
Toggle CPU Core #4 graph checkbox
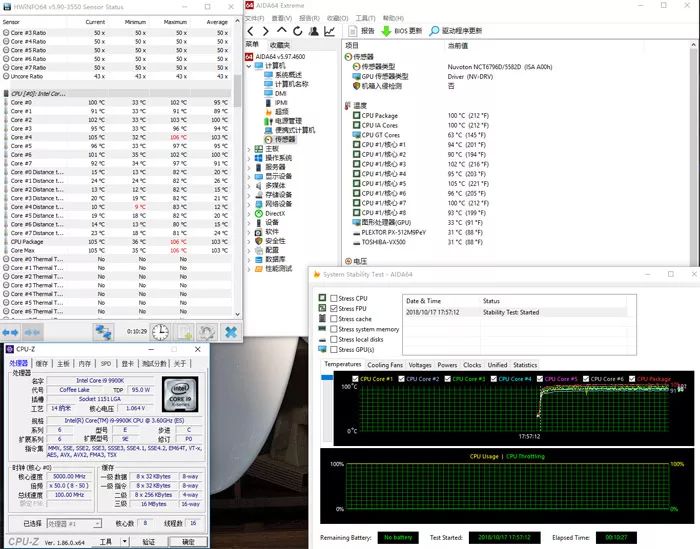[x=494, y=379]
